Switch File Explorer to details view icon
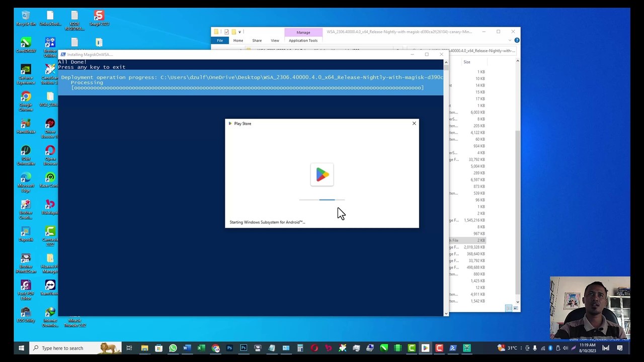Screen dimensions: 644x362 508,308
